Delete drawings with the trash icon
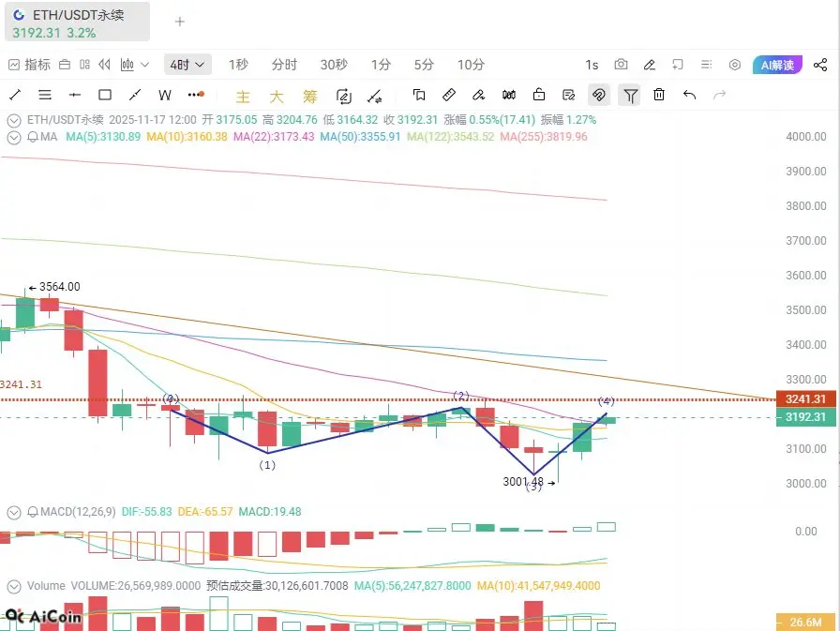Viewport: 840px width, 631px height. 659,95
